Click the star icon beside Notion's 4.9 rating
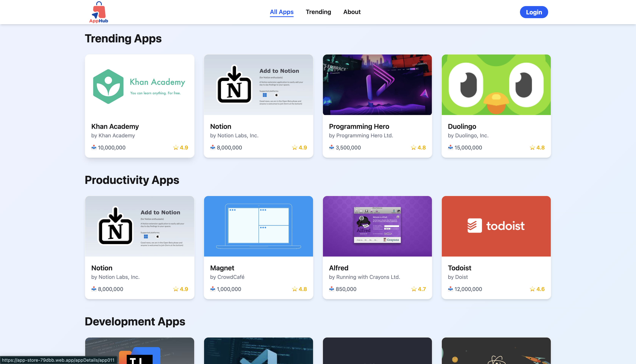 pos(295,148)
